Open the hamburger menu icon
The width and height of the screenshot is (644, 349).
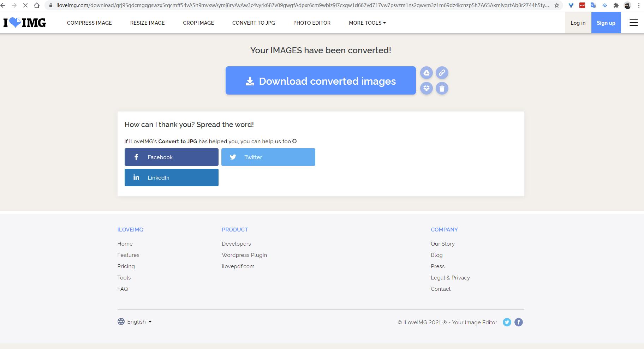coord(634,23)
